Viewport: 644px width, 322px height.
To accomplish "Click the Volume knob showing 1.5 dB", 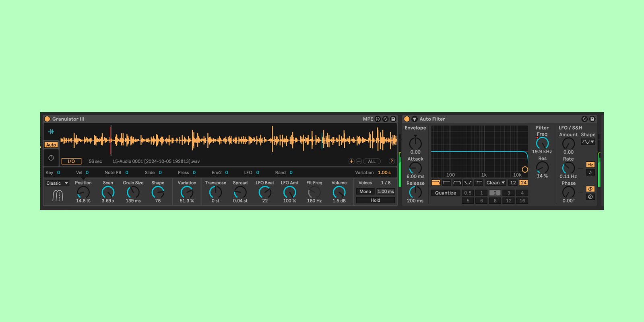I will tap(339, 192).
